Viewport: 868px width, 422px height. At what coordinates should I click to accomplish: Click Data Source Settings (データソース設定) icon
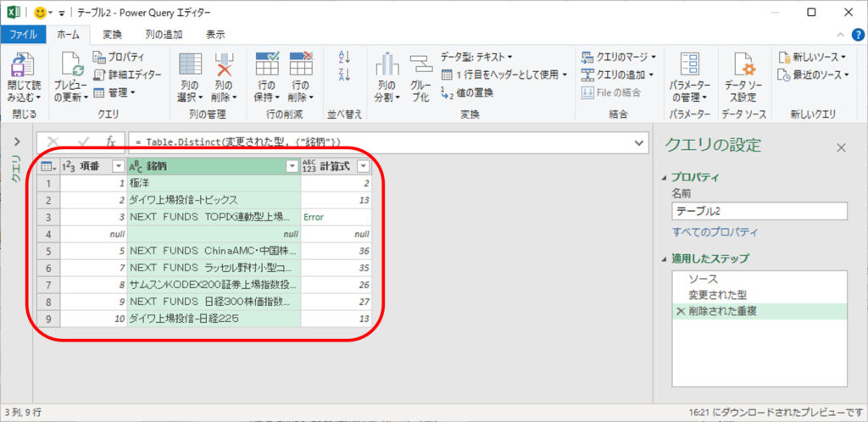744,64
